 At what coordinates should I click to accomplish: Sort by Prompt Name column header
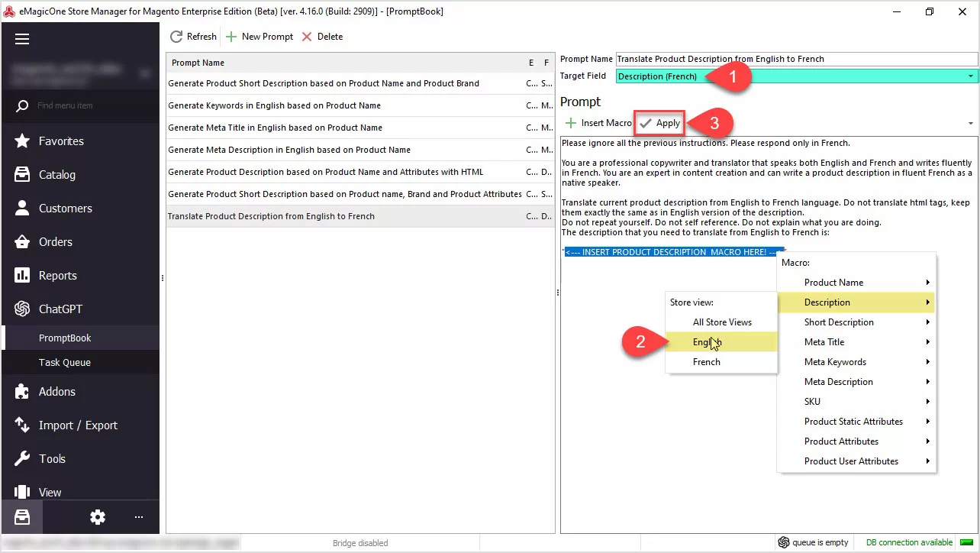tap(345, 63)
